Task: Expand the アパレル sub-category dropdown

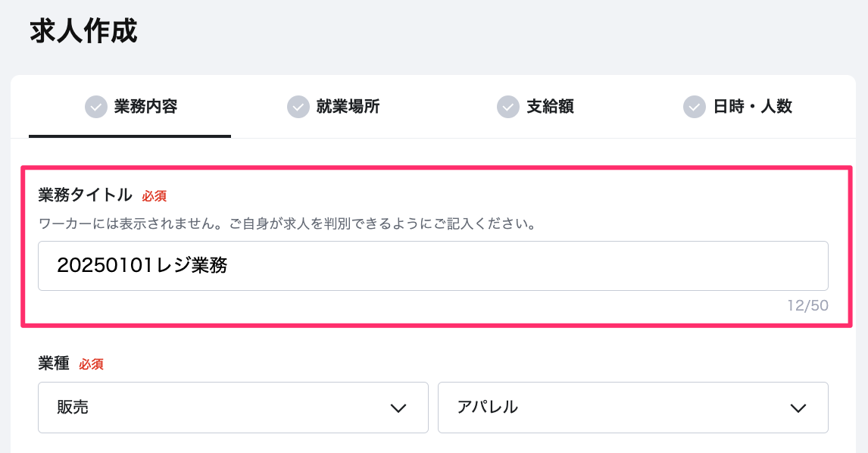Action: point(632,408)
